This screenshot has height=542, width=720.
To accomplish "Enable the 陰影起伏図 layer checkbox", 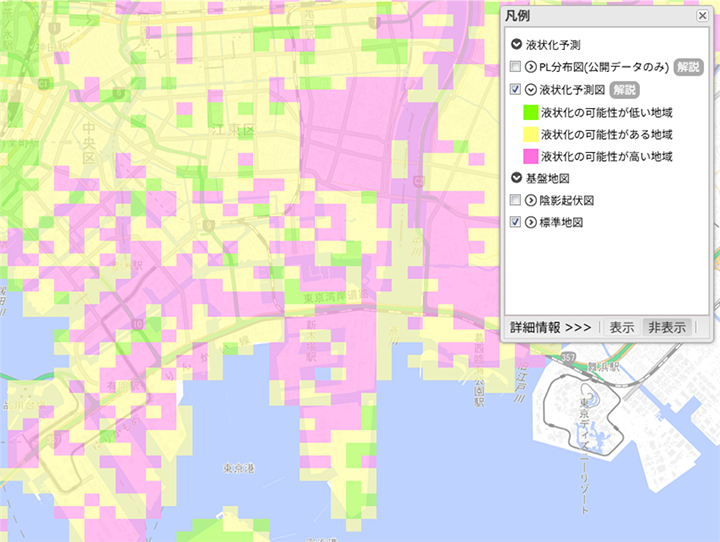I will [515, 200].
